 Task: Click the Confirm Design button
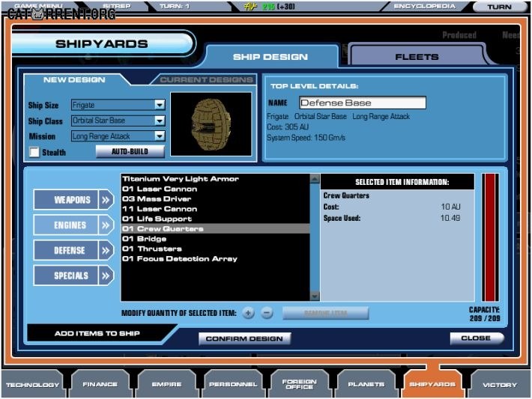coord(244,338)
